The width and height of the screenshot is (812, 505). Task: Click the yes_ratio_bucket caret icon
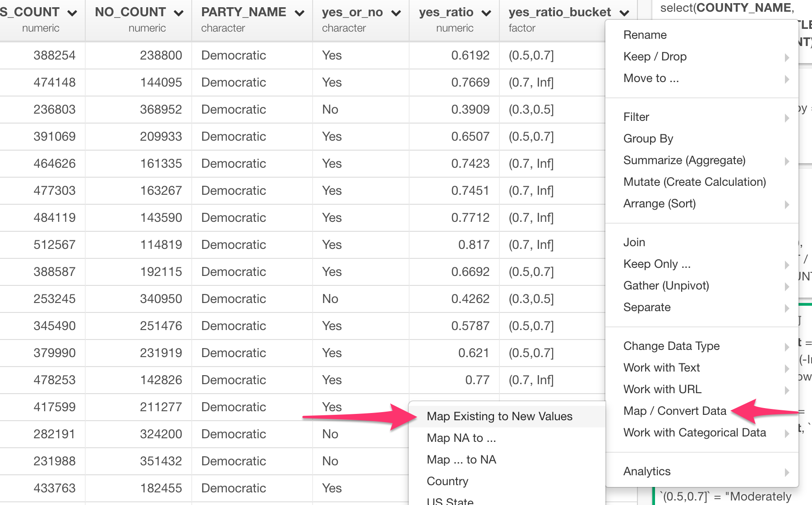(625, 12)
